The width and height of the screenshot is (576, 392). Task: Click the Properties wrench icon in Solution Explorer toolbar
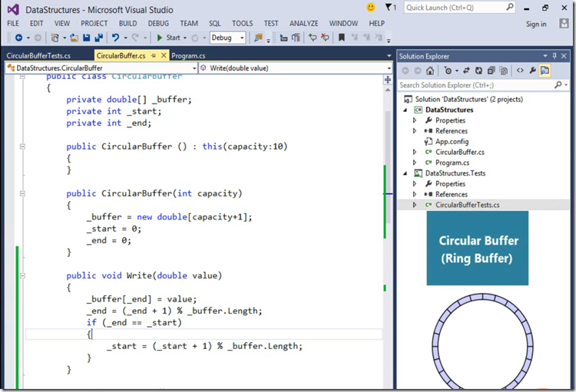tap(532, 71)
